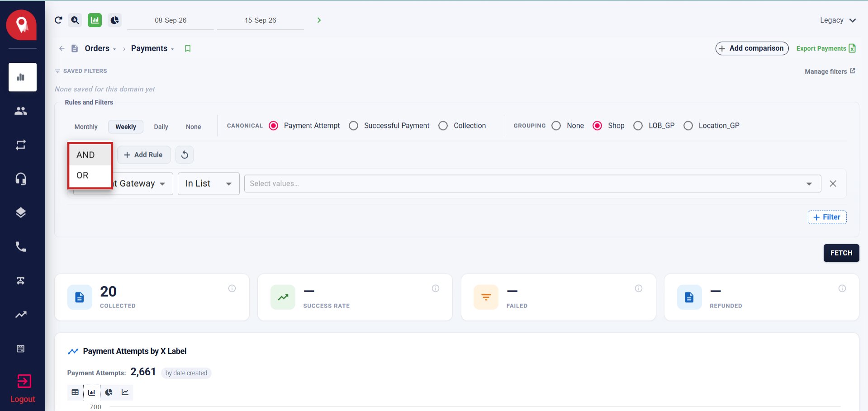This screenshot has width=868, height=411.
Task: Open the users group sidebar icon
Action: pos(21,111)
